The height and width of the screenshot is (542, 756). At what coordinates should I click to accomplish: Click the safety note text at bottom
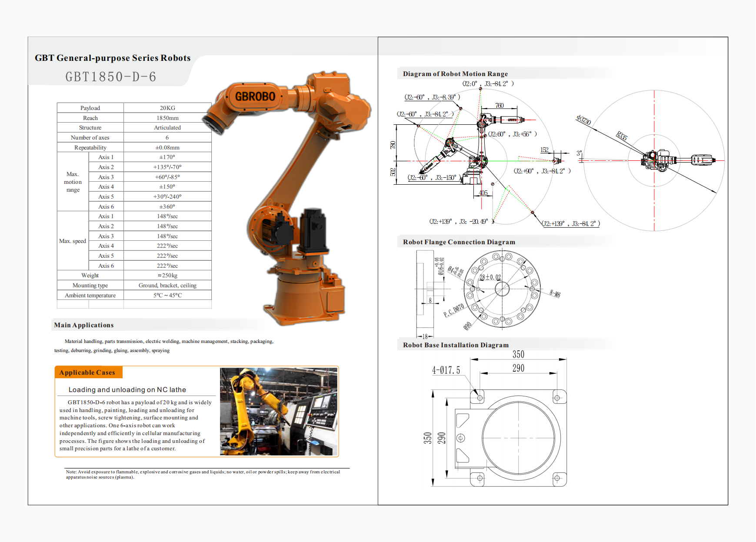[203, 474]
